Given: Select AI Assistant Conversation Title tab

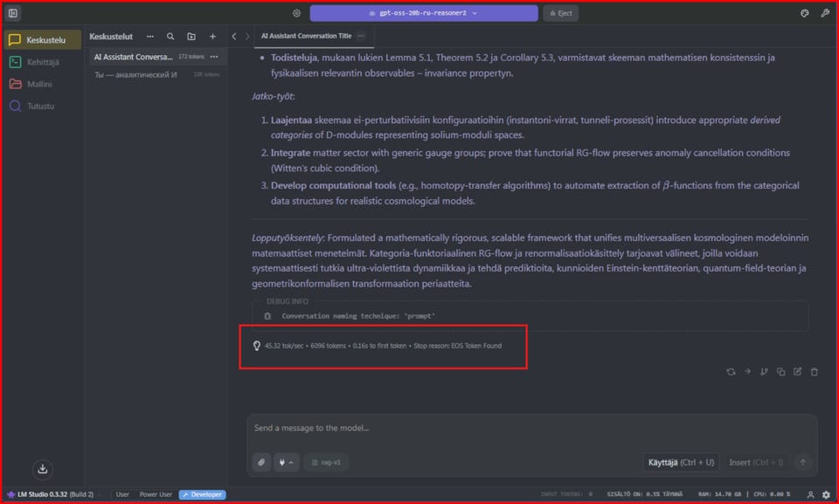Looking at the screenshot, I should pos(307,36).
